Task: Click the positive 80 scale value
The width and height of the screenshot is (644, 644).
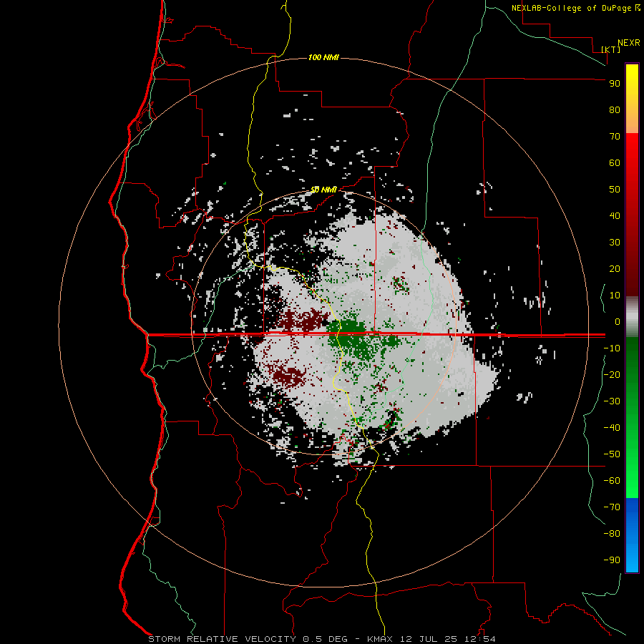Action: tap(615, 110)
